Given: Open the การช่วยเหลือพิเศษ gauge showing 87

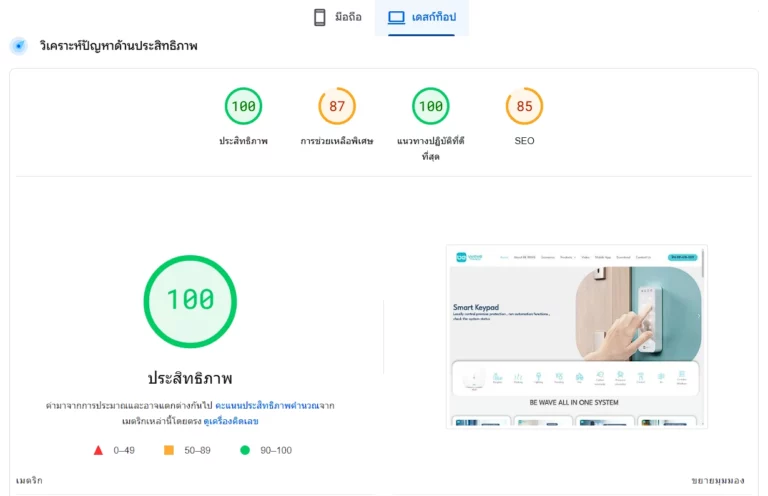Looking at the screenshot, I should pyautogui.click(x=337, y=106).
